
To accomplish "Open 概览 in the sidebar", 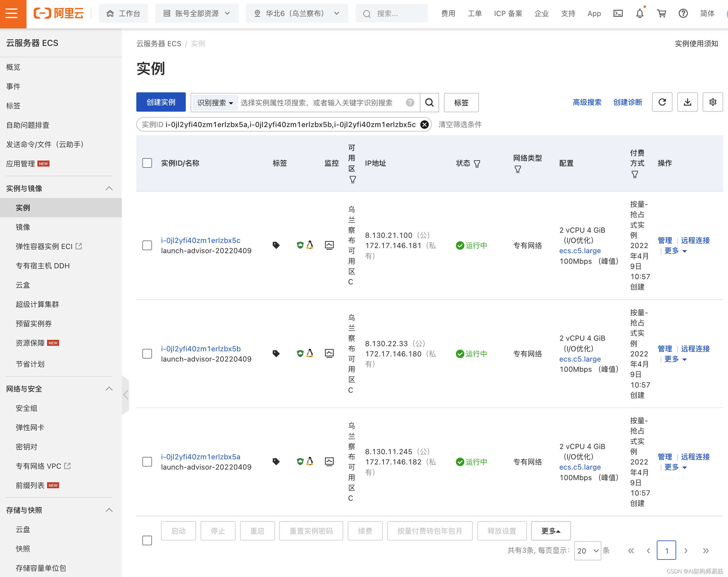I will [x=13, y=67].
